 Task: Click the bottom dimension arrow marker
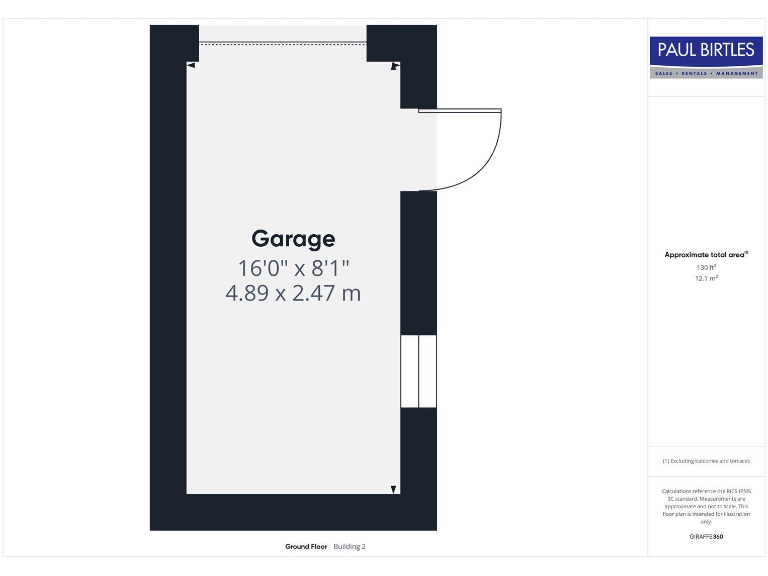393,489
